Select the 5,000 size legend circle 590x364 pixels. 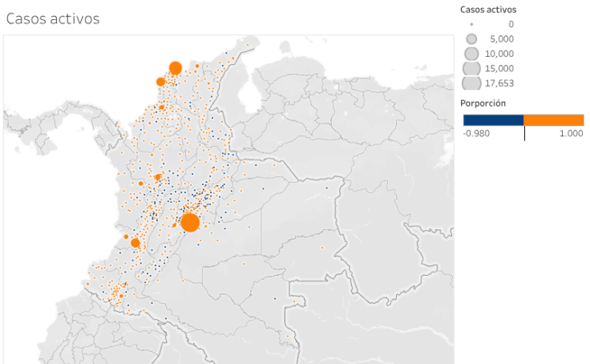pyautogui.click(x=471, y=38)
